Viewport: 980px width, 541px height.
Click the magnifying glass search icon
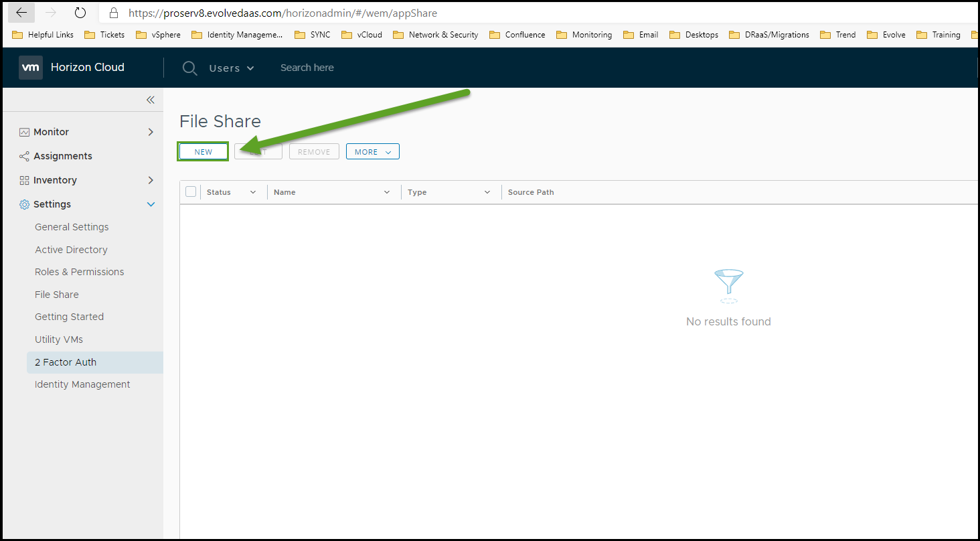190,68
